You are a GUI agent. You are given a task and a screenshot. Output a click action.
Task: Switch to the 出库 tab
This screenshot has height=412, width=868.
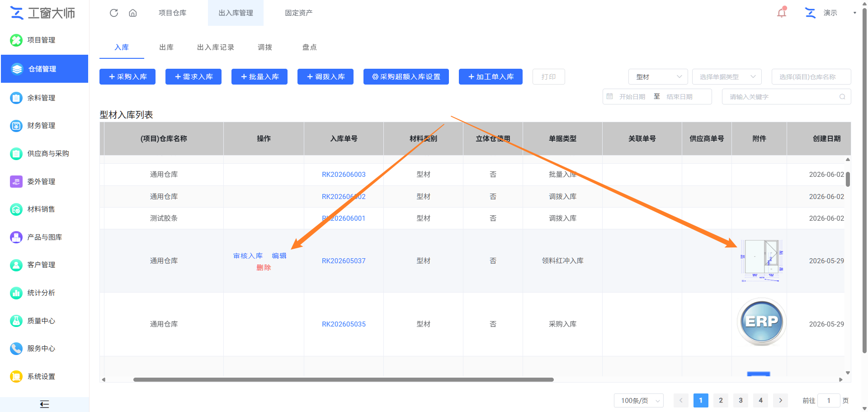pos(166,47)
